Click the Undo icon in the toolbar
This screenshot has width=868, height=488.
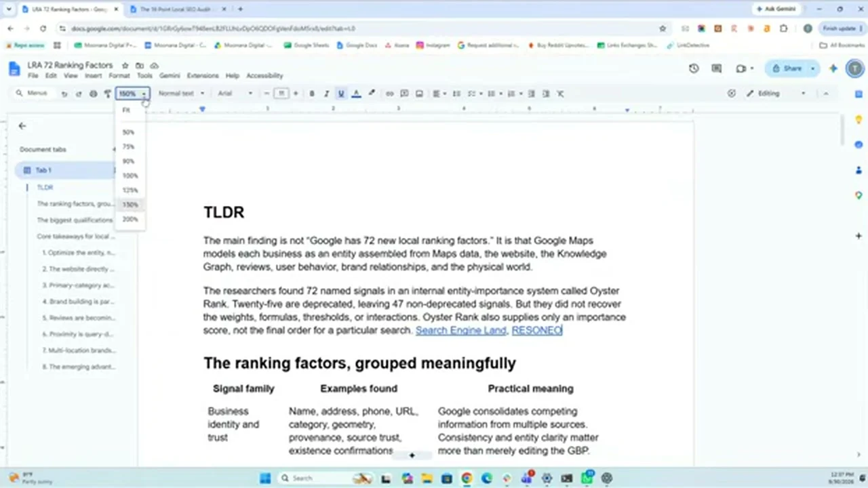(x=64, y=94)
